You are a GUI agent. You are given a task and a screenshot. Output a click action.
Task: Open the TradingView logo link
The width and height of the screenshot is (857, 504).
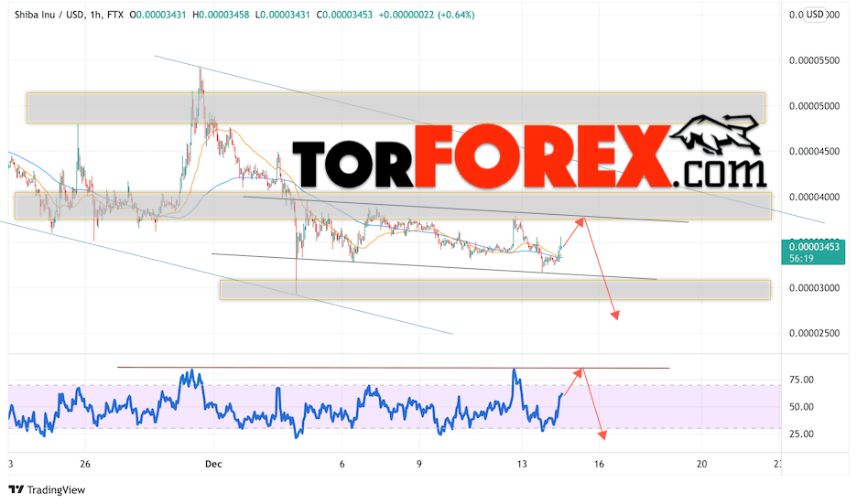(48, 489)
